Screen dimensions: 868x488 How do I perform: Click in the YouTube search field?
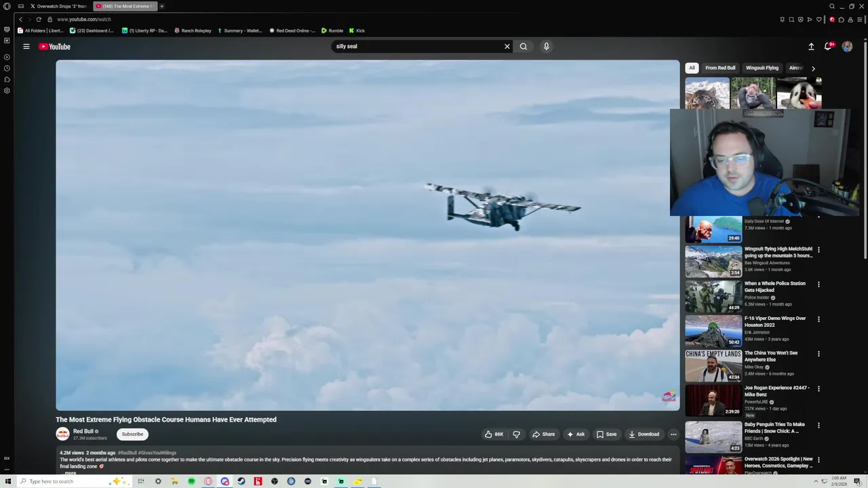(x=417, y=47)
